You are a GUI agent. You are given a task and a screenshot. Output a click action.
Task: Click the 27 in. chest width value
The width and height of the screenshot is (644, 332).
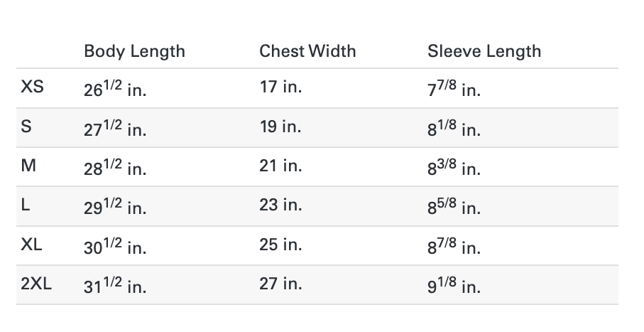click(280, 284)
